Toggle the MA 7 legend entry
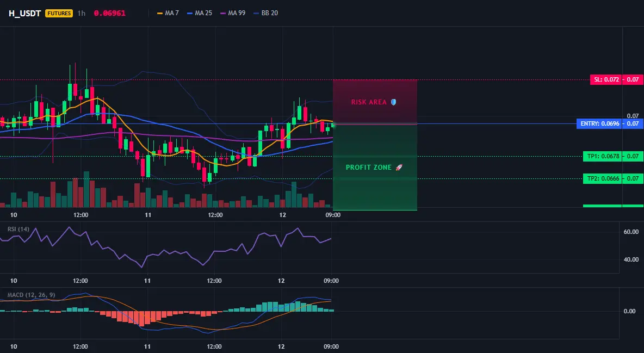This screenshot has height=353, width=644. [x=168, y=13]
